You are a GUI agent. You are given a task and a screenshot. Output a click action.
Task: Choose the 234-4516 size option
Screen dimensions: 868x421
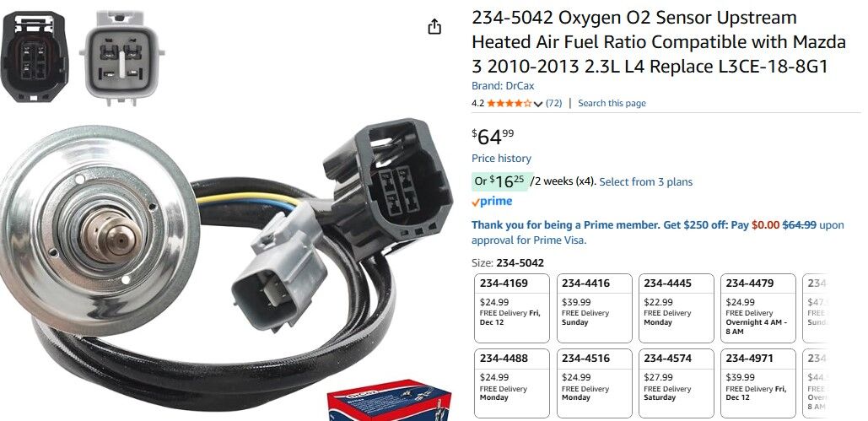594,383
